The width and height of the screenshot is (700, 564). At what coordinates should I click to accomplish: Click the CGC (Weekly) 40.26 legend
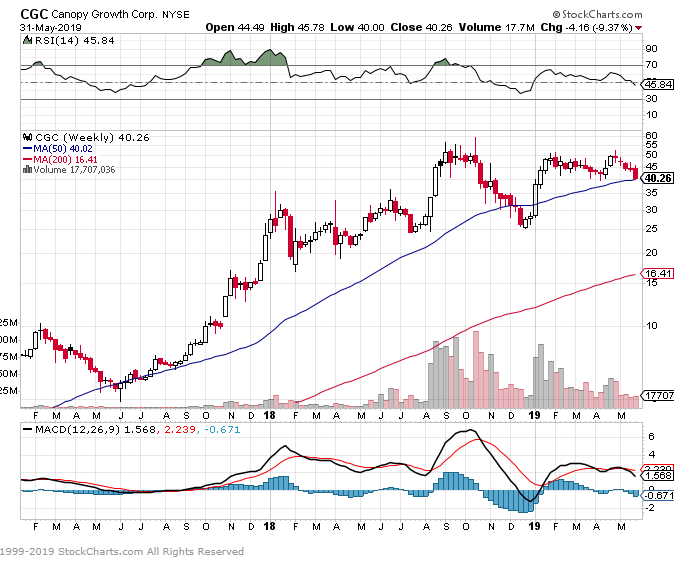coord(92,138)
